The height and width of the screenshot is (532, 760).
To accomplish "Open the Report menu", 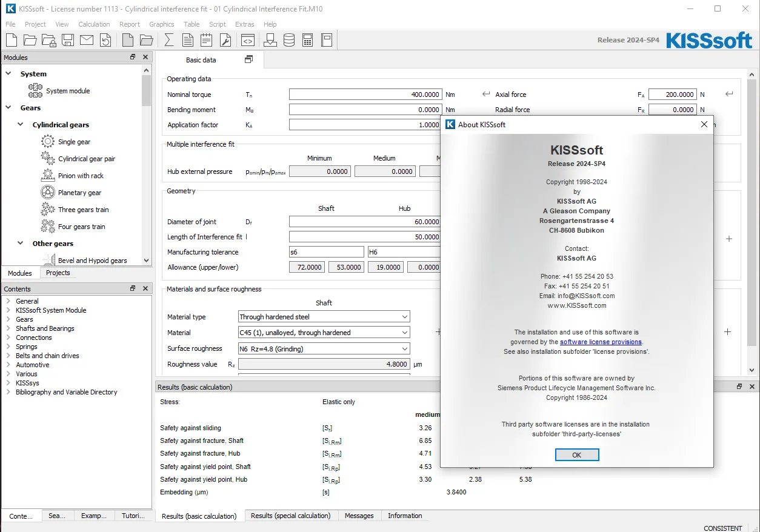I will click(130, 24).
